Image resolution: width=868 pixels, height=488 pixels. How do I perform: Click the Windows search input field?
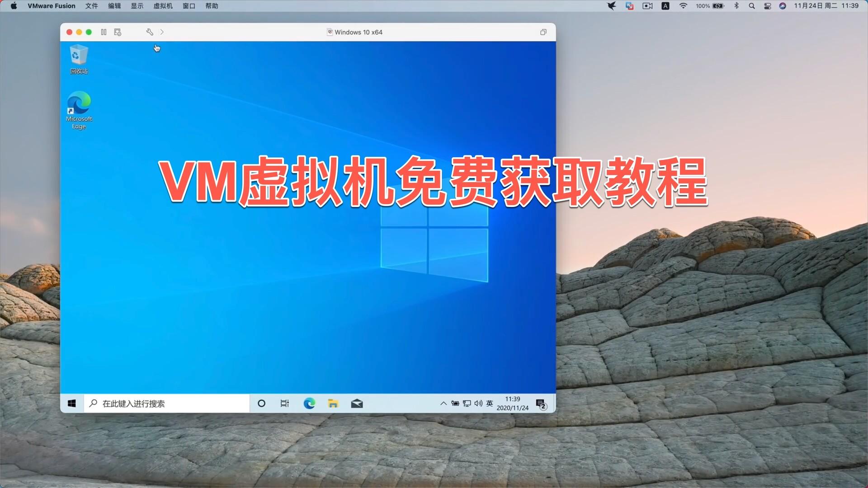pyautogui.click(x=166, y=404)
